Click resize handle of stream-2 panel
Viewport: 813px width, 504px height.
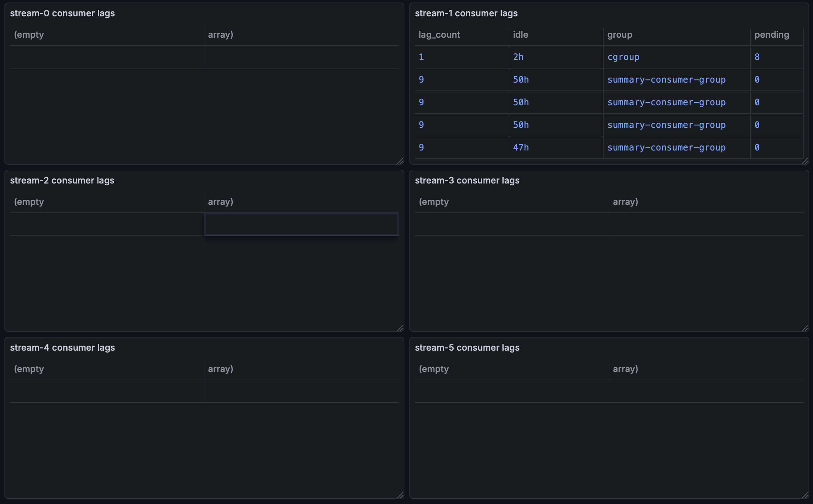point(401,328)
